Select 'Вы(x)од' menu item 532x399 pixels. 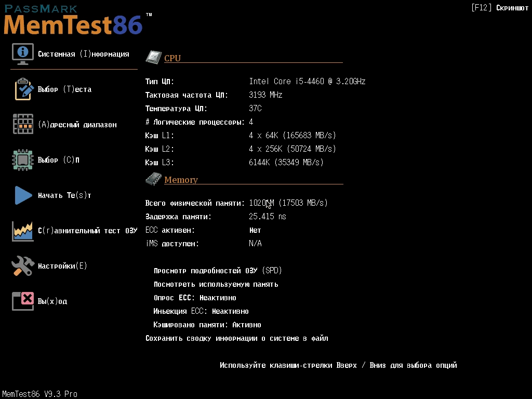point(52,301)
